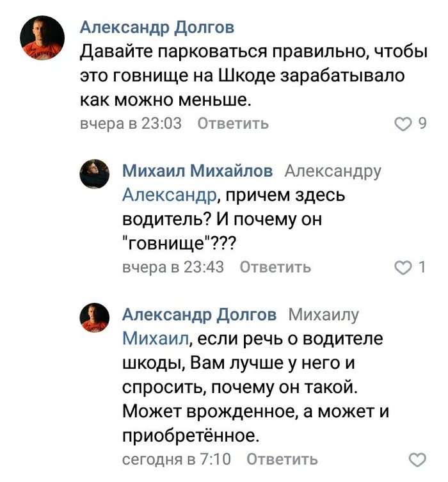The height and width of the screenshot is (482, 448).
Task: Open Александр Долгов's avatar on the top comment
Action: (x=44, y=38)
